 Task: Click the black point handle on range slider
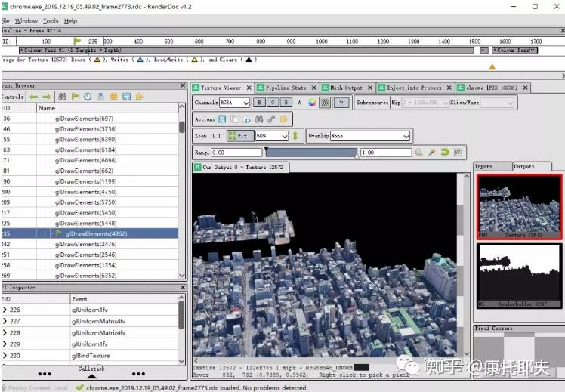266,149
